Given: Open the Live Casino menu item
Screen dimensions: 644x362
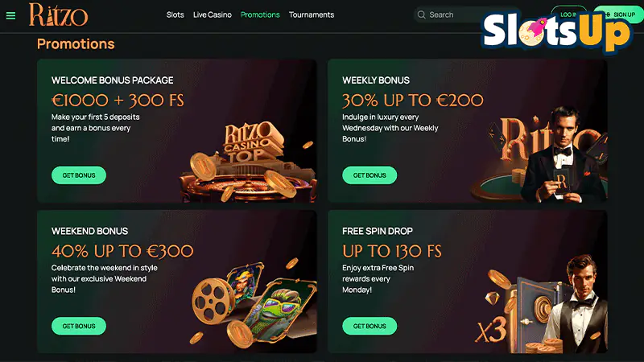Looking at the screenshot, I should click(213, 14).
